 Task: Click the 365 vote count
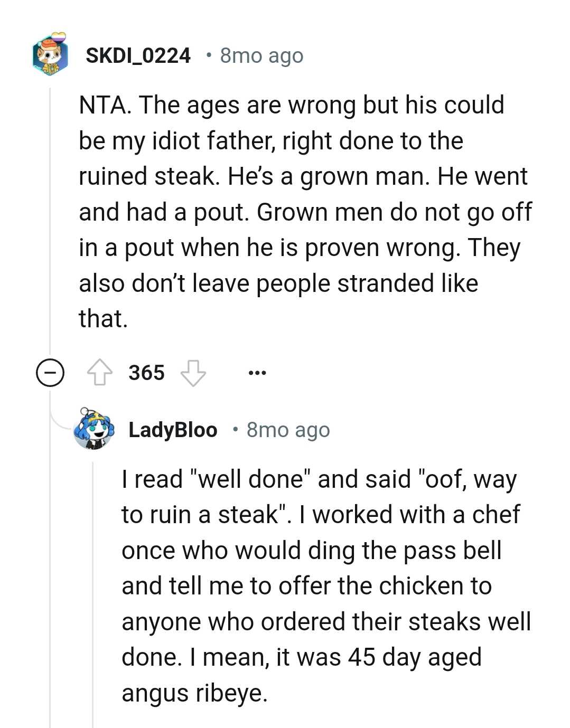coord(146,373)
